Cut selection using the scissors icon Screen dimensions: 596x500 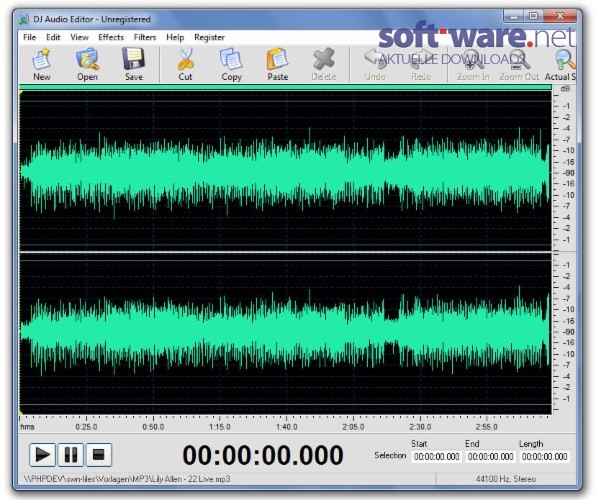[185, 59]
